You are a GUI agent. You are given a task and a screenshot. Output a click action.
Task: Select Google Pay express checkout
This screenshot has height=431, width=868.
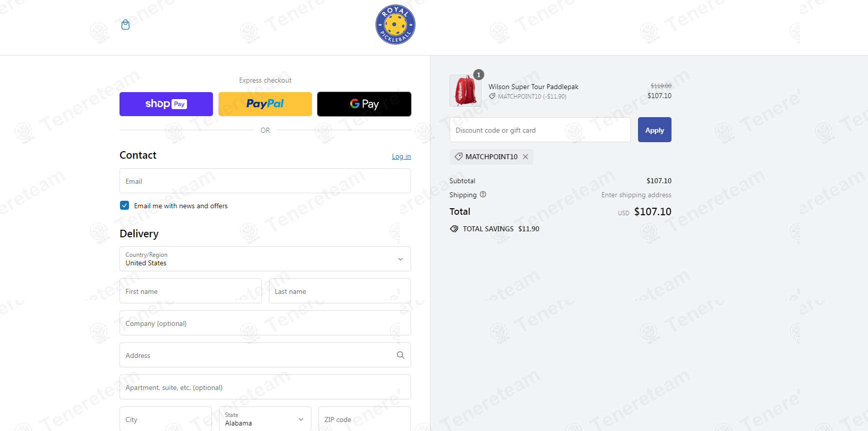(x=364, y=104)
